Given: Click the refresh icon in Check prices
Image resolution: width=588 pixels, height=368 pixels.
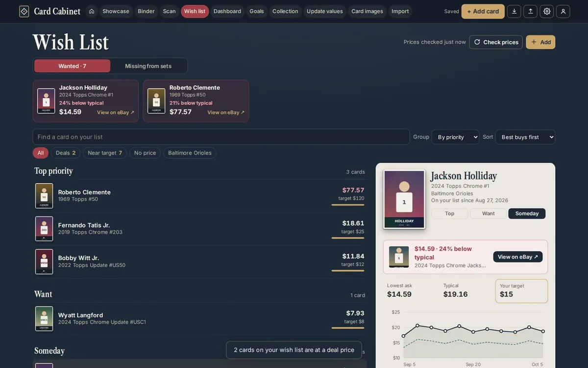Looking at the screenshot, I should coord(477,42).
